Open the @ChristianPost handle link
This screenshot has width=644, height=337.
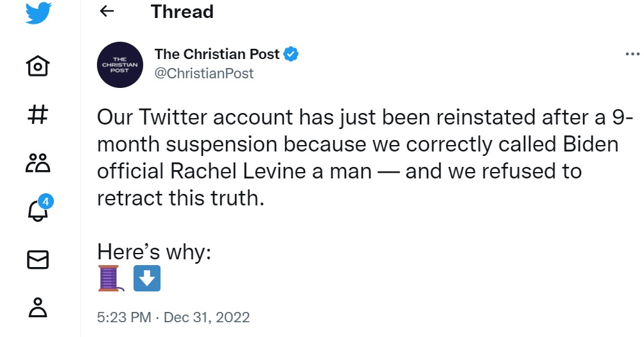(204, 73)
